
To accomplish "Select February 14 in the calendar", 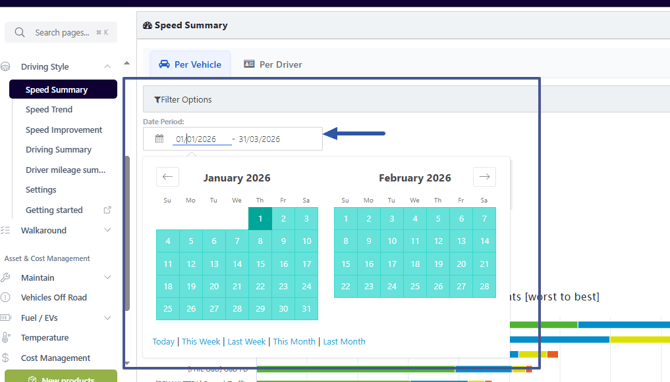I will (x=485, y=241).
